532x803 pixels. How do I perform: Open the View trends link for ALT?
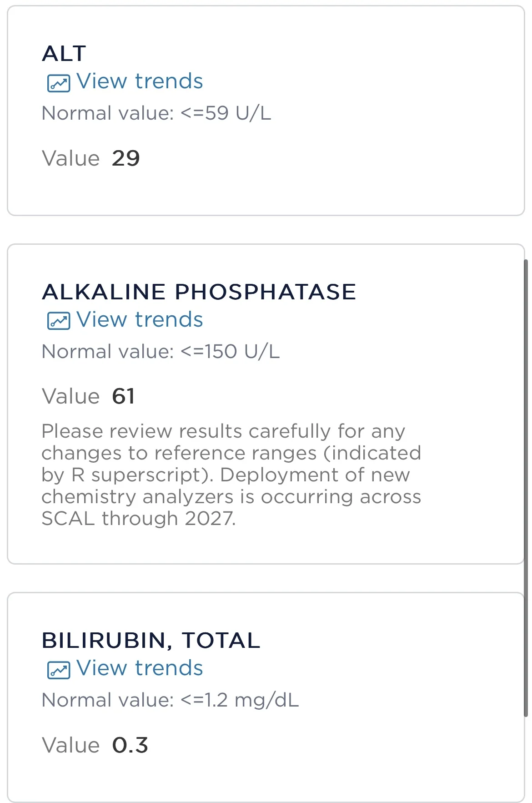coord(139,81)
